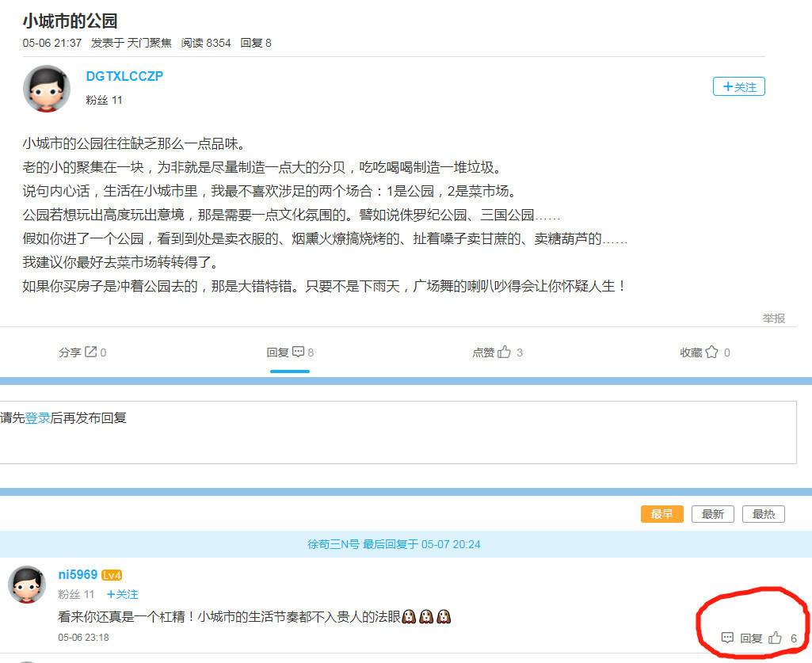Screen dimensions: 812x663
Task: Sort comments by 最新
Action: click(712, 514)
